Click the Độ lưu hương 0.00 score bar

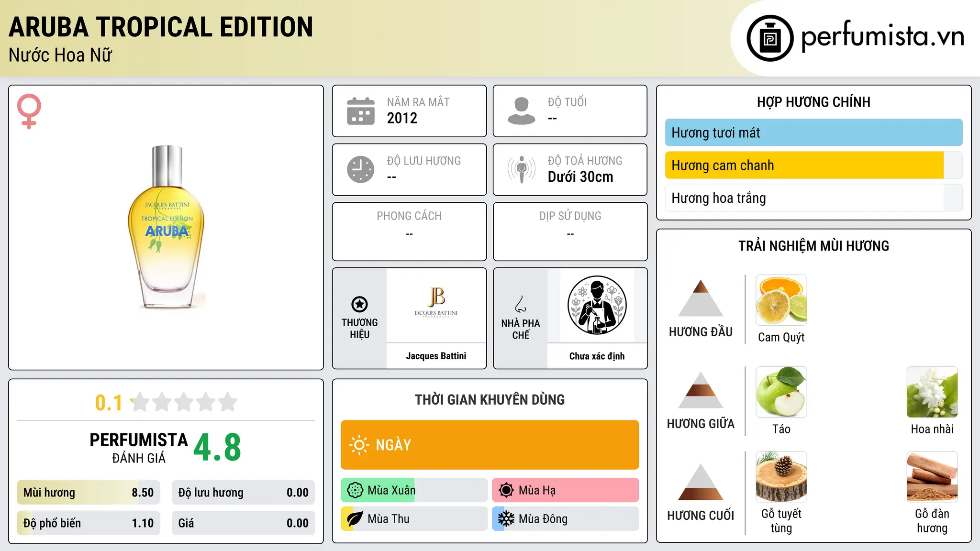[244, 493]
